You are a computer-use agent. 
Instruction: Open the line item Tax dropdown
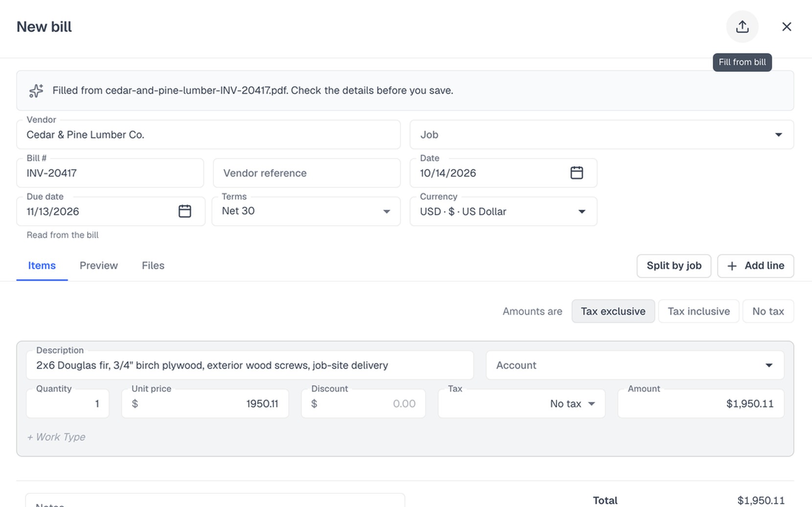point(521,403)
